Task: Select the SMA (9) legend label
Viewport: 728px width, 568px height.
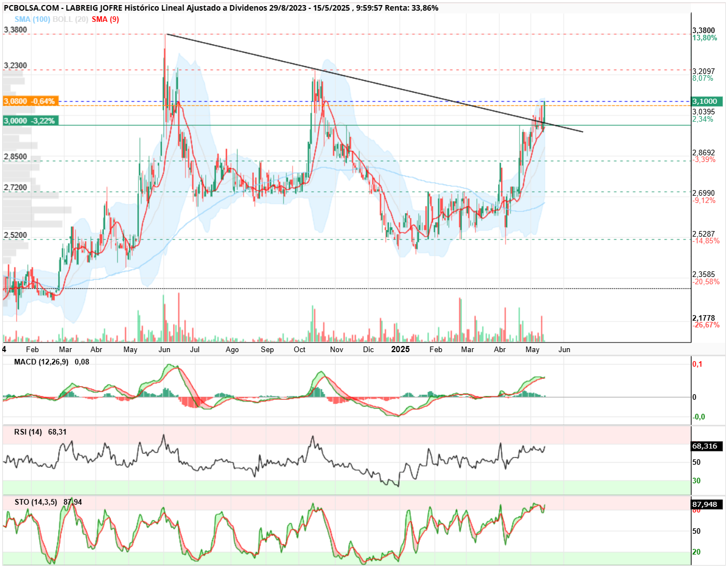Action: [105, 19]
